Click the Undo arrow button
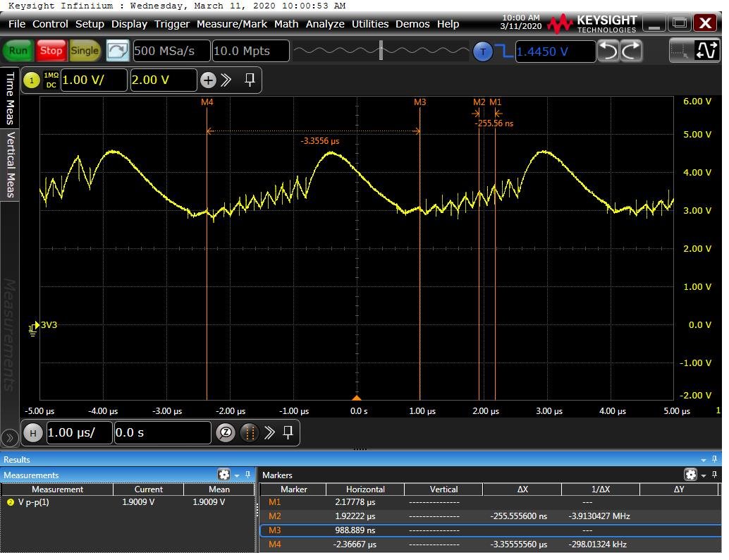This screenshot has height=560, width=729. 608,51
